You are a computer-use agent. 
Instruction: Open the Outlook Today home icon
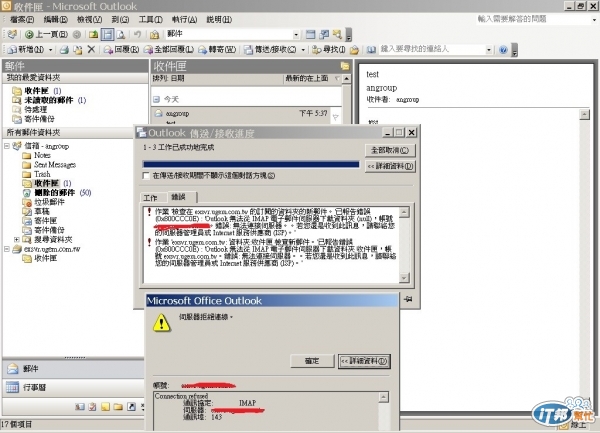(154, 35)
